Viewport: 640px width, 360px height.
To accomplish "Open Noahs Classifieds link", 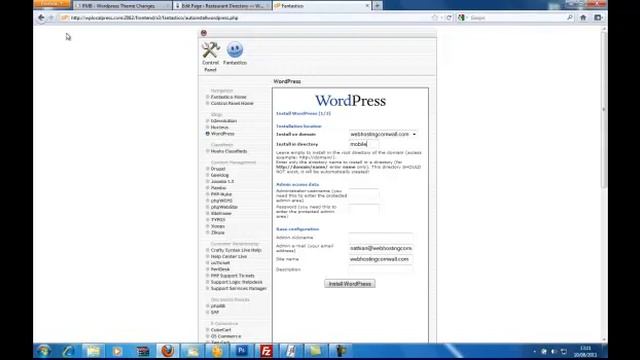I will (x=229, y=151).
